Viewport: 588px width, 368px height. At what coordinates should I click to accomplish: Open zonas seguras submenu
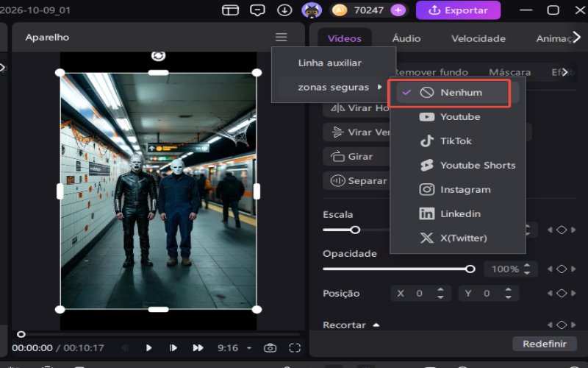coord(334,87)
